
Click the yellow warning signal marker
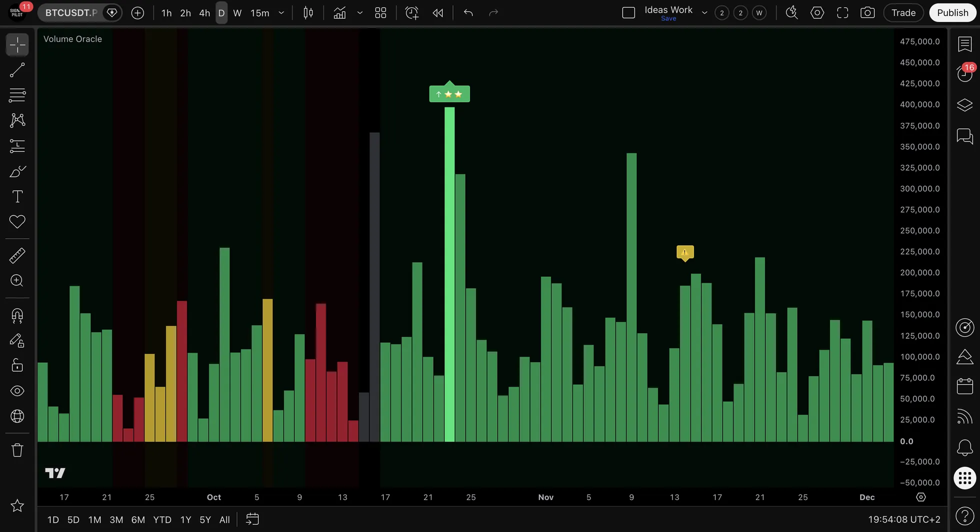685,252
